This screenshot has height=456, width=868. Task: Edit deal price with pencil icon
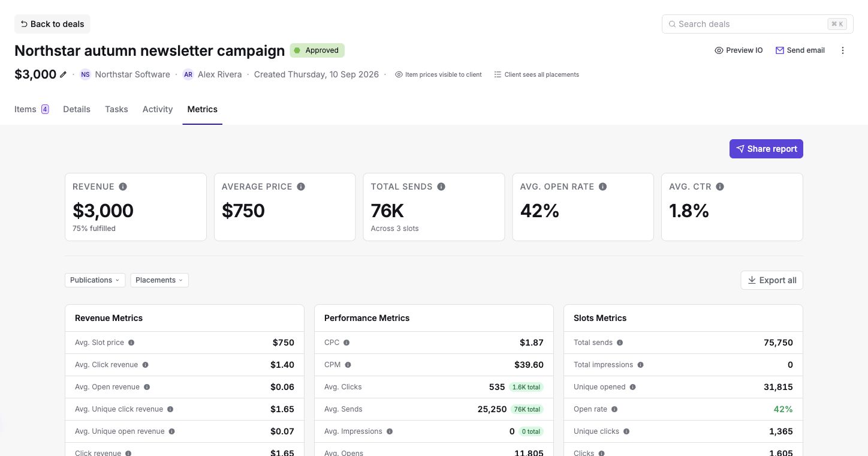63,74
